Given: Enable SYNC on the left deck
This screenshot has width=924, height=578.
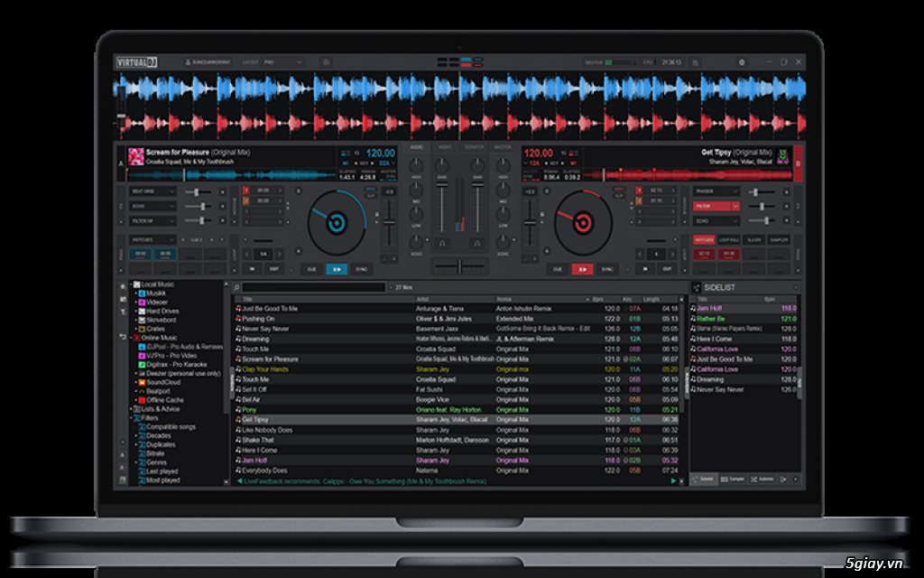Looking at the screenshot, I should pos(361,269).
